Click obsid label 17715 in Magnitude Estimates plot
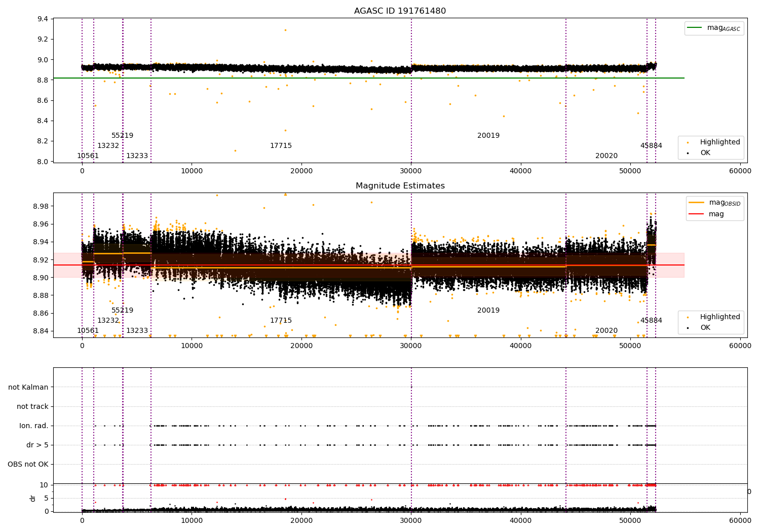This screenshot has width=760, height=532. tap(281, 320)
